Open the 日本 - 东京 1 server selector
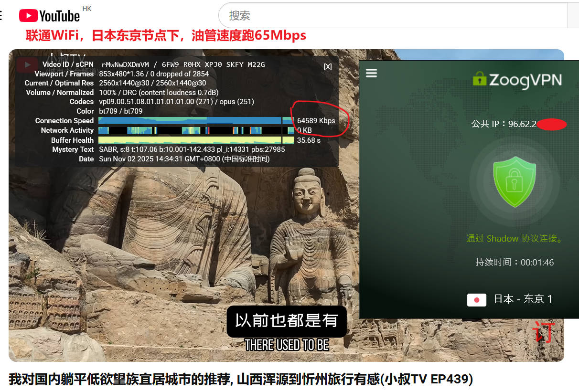Viewport: 579px width, 392px height. (x=523, y=299)
